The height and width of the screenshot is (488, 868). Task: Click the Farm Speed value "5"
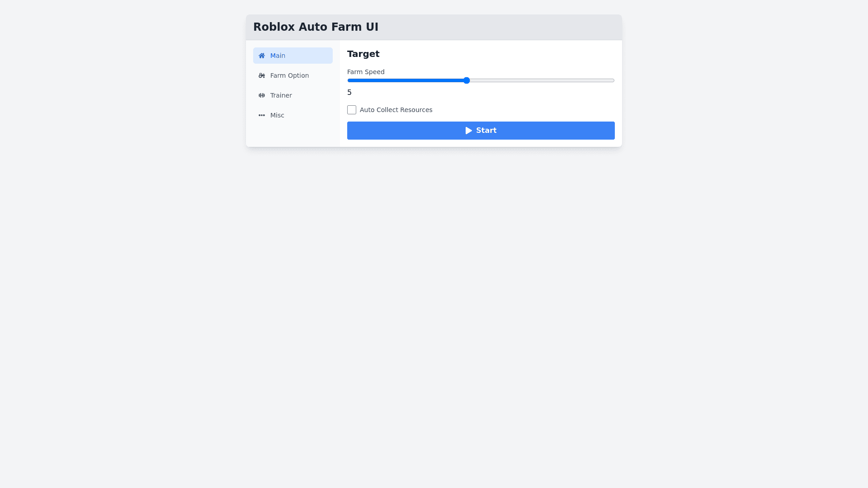(349, 93)
